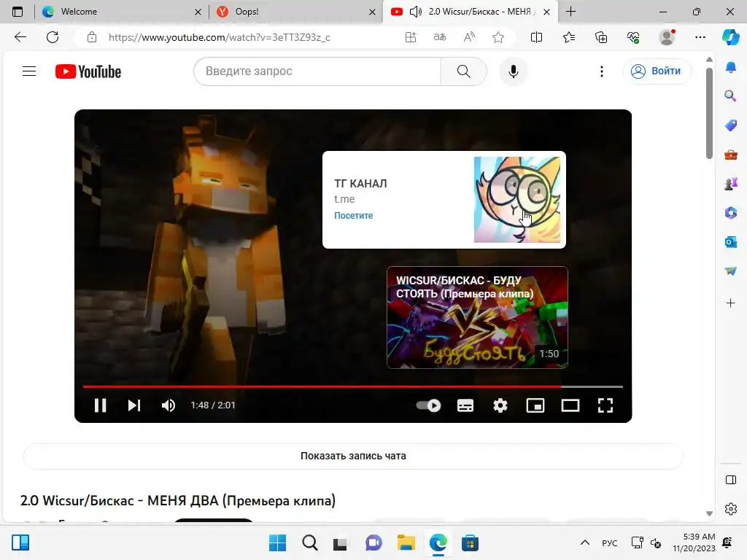Toggle theater mode in player
The width and height of the screenshot is (747, 560).
(570, 405)
